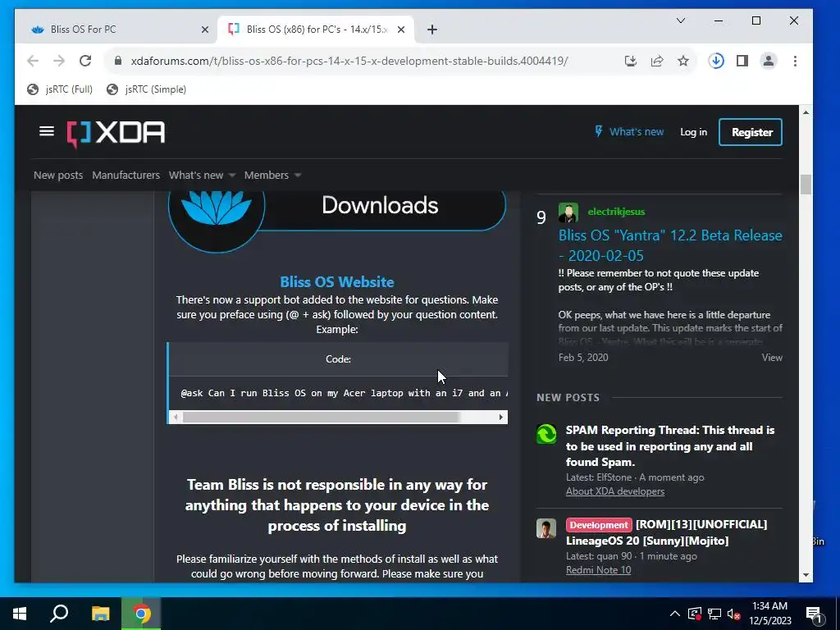Click the install app icon in address bar
This screenshot has width=840, height=630.
point(631,61)
